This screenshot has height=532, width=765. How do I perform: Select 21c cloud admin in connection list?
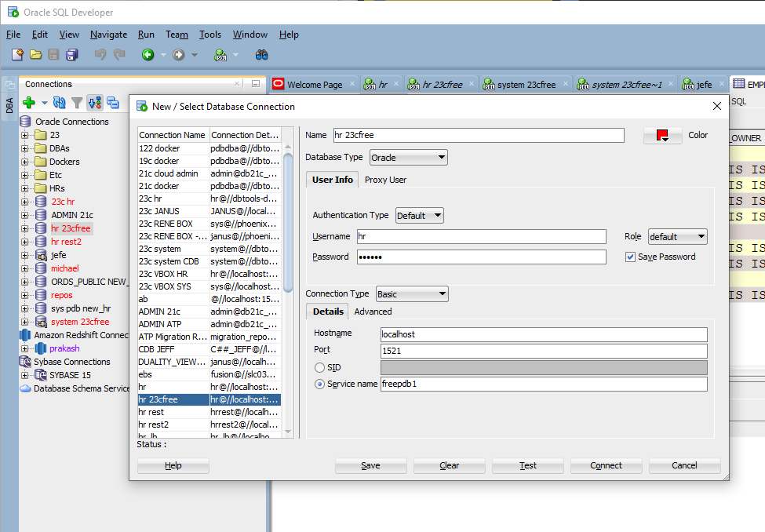click(209, 173)
